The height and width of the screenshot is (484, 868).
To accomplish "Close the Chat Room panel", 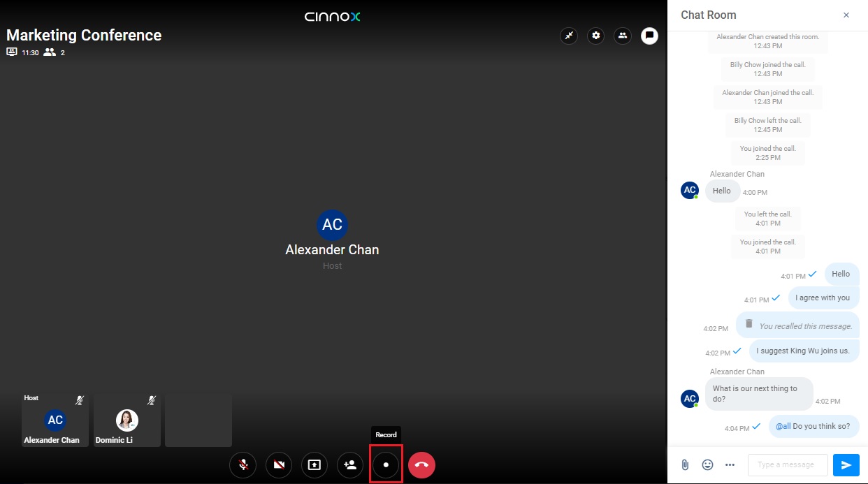I will click(846, 15).
